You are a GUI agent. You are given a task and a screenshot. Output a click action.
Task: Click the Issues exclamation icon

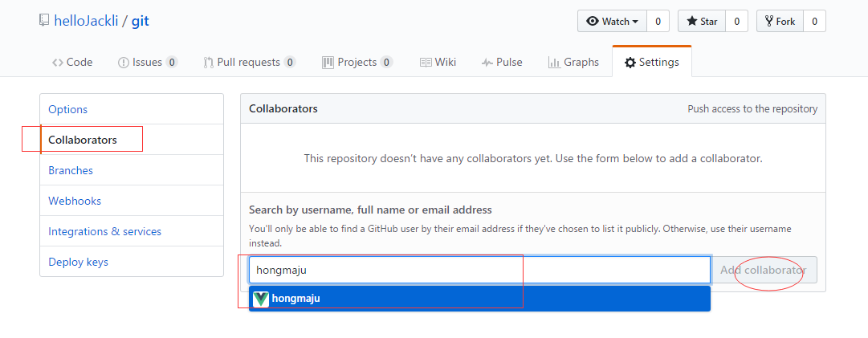point(124,63)
